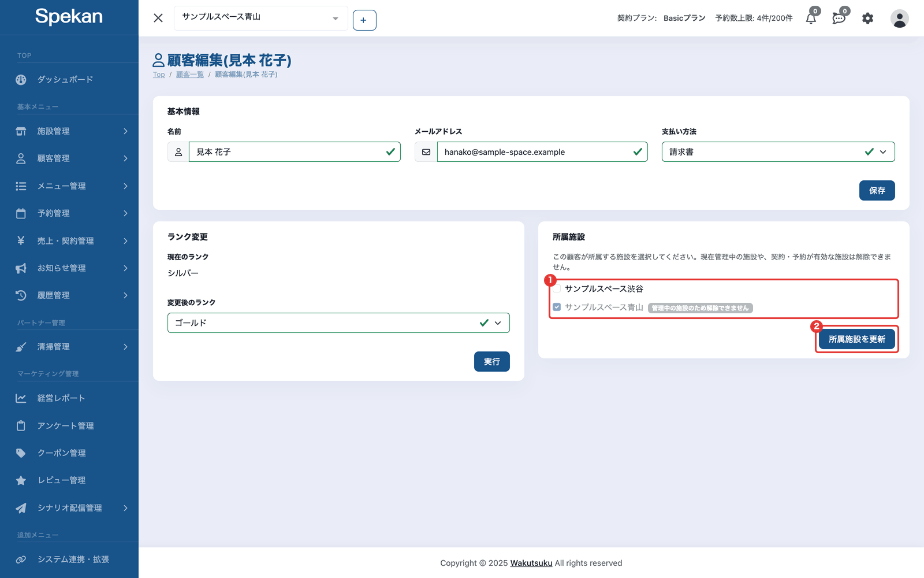This screenshot has width=924, height=578.
Task: Click the 名前 input field
Action: (x=295, y=152)
